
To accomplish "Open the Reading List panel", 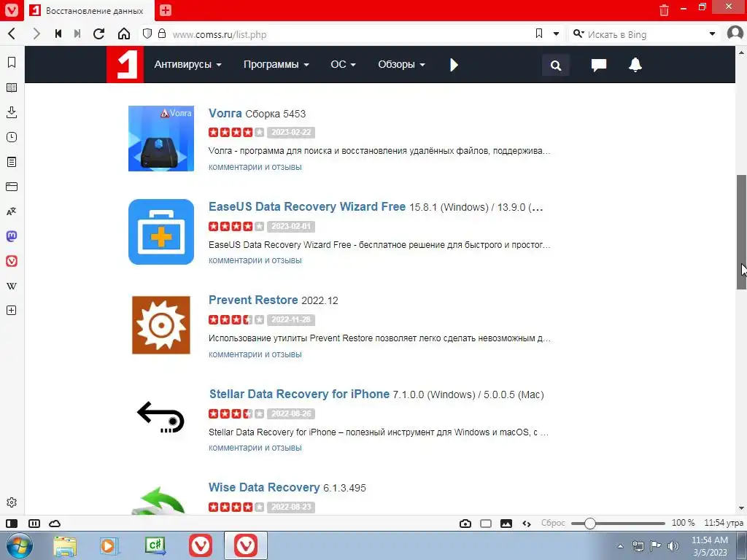I will point(12,87).
